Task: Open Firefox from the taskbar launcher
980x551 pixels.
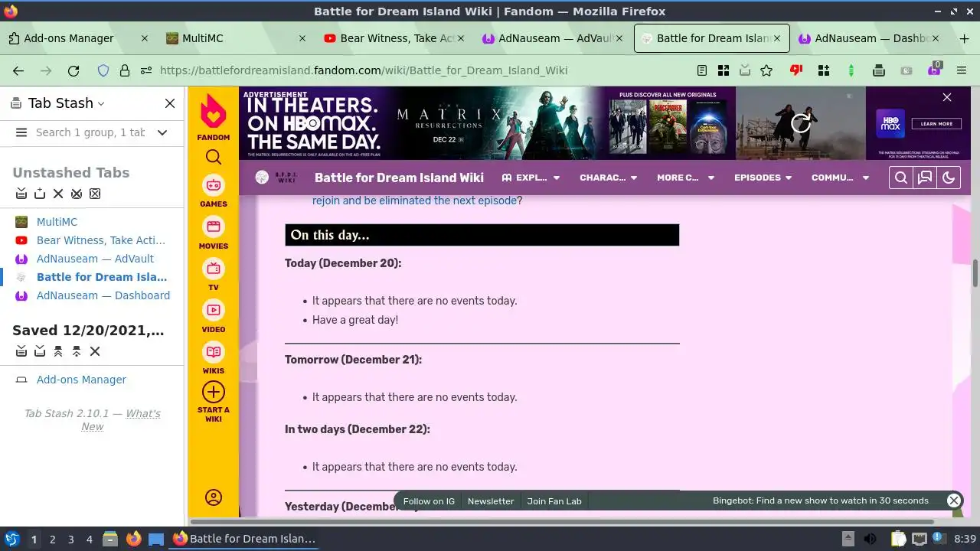Action: [x=133, y=539]
